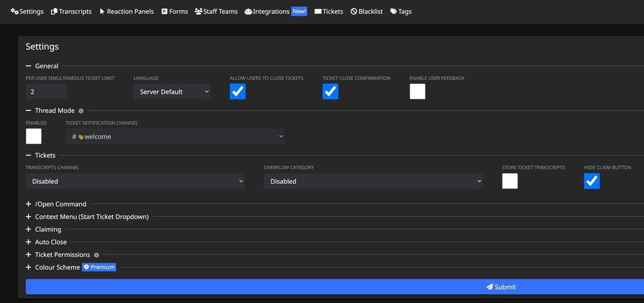
Task: Uncheck Allow Users To Close Tickets
Action: point(238,91)
